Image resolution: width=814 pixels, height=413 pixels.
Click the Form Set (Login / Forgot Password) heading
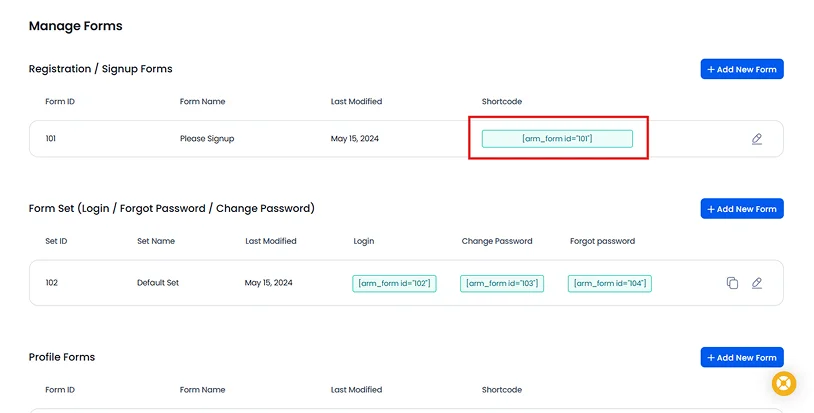[x=172, y=209]
